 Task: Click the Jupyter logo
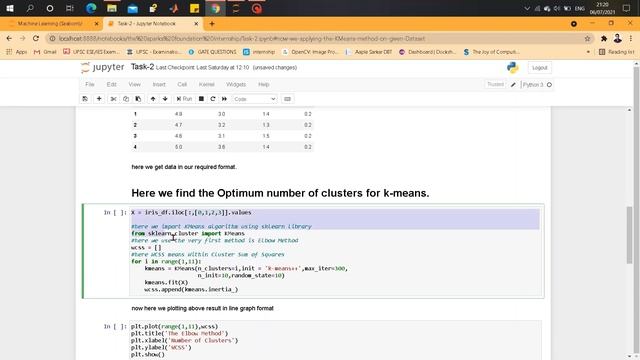(102, 67)
